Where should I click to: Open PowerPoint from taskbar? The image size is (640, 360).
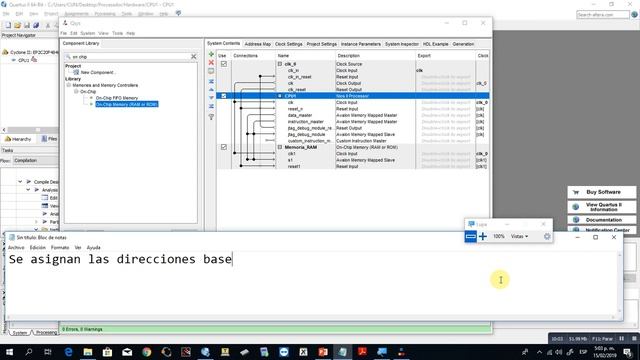(x=323, y=352)
